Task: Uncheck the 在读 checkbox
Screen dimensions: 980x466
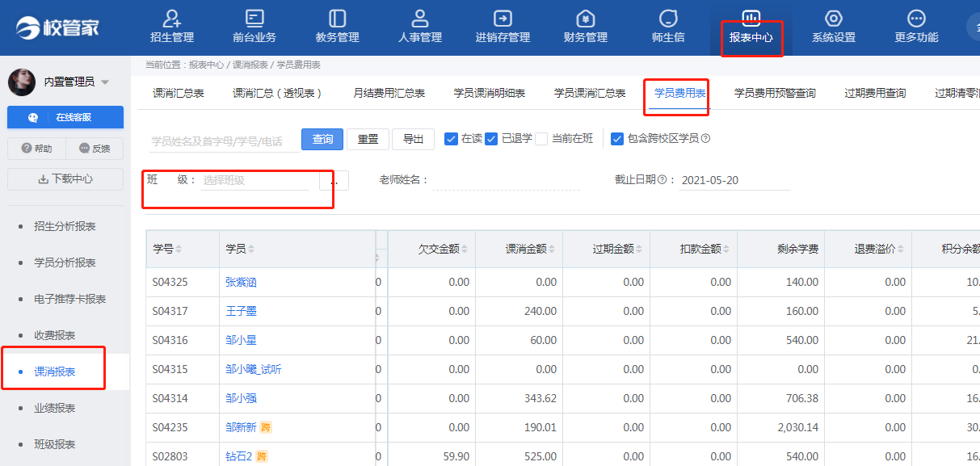Action: (452, 139)
